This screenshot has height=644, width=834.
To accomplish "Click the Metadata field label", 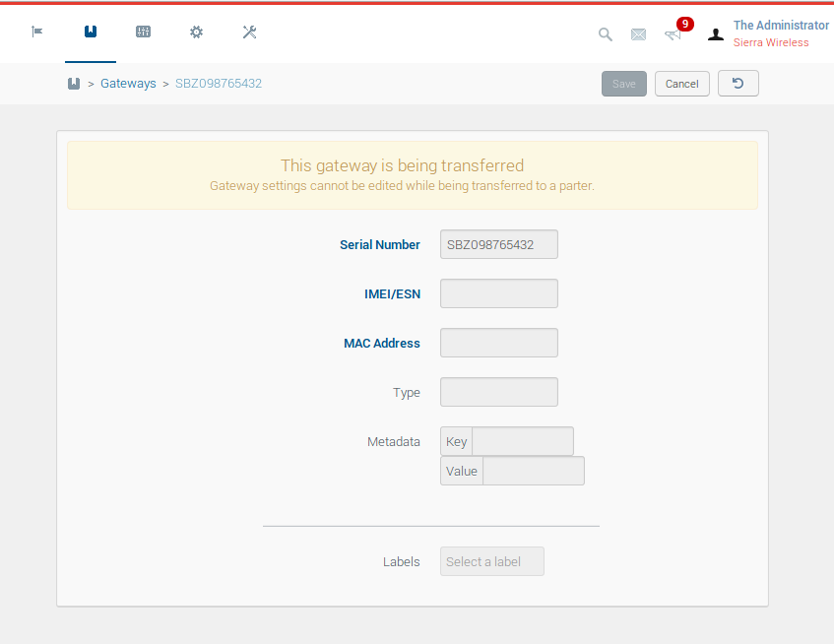I will 394,441.
